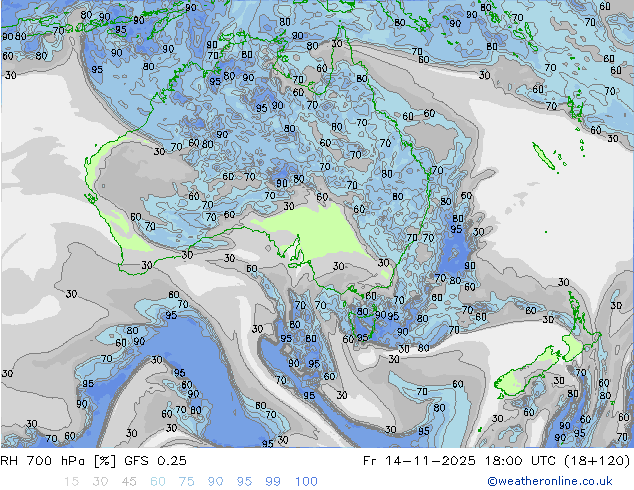Viewport: 634px width, 490px height.
Task: Click legend value 60
Action: pos(158,482)
